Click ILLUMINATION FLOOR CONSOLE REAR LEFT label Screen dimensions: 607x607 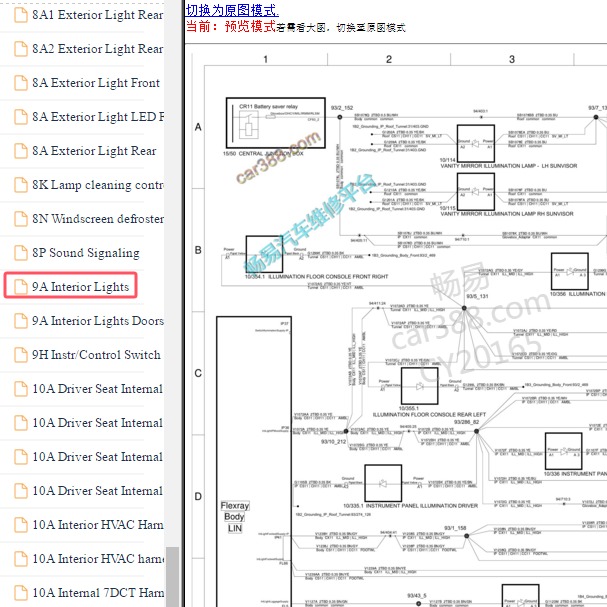pyautogui.click(x=429, y=415)
